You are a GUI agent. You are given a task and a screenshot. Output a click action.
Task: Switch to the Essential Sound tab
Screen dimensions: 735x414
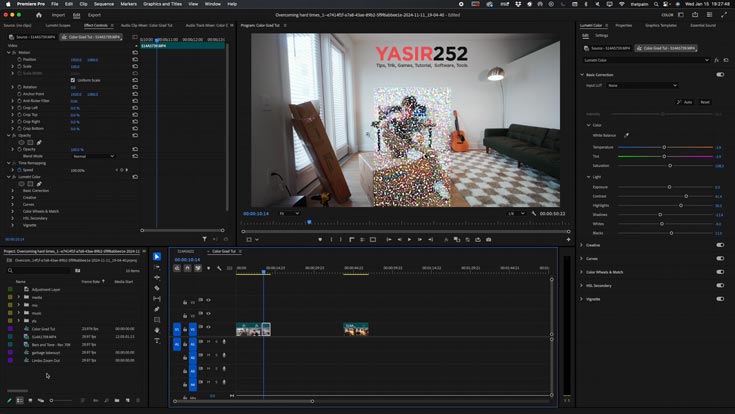click(703, 25)
